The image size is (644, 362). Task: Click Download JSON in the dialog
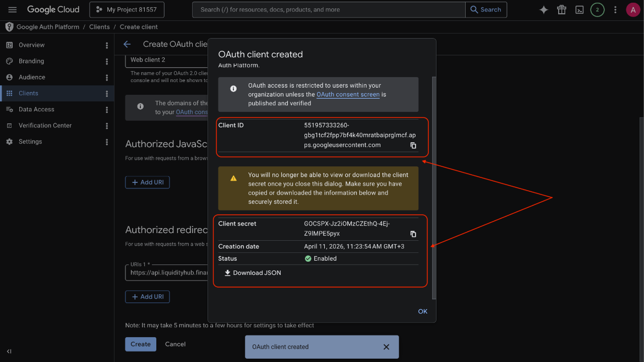(253, 273)
